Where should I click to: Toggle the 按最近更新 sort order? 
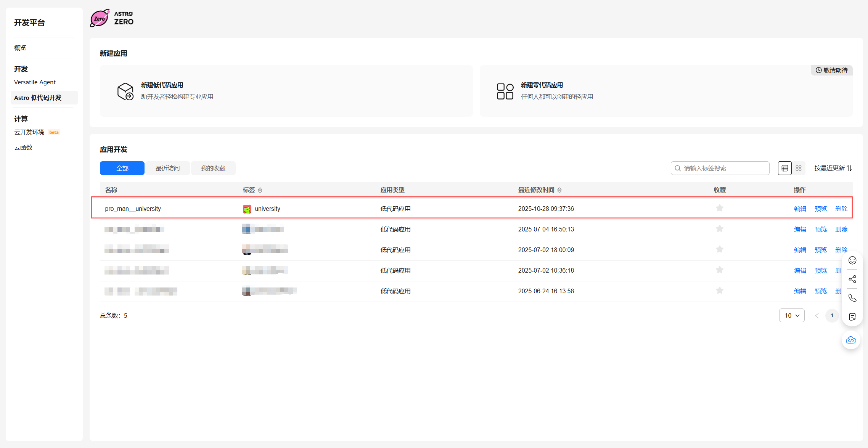[833, 168]
